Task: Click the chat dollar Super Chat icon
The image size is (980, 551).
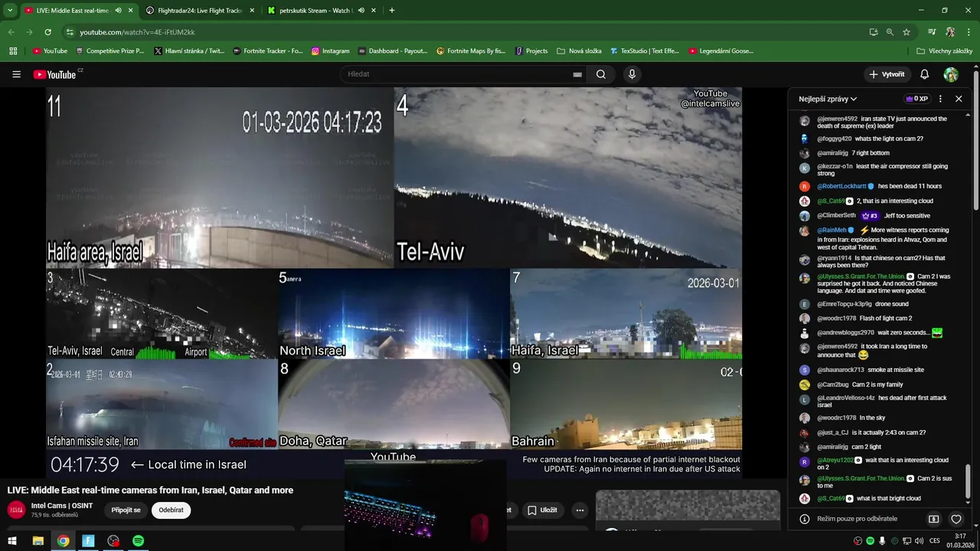Action: click(934, 519)
